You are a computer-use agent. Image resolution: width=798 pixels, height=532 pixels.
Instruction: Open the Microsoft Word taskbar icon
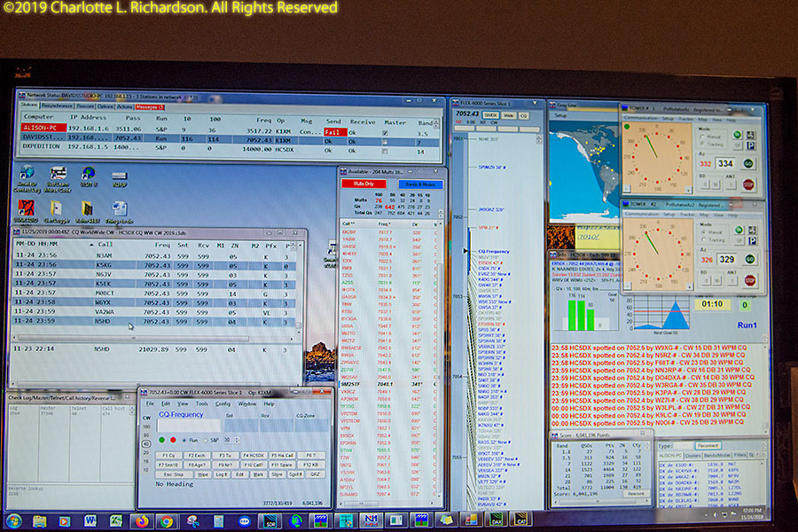click(x=90, y=520)
